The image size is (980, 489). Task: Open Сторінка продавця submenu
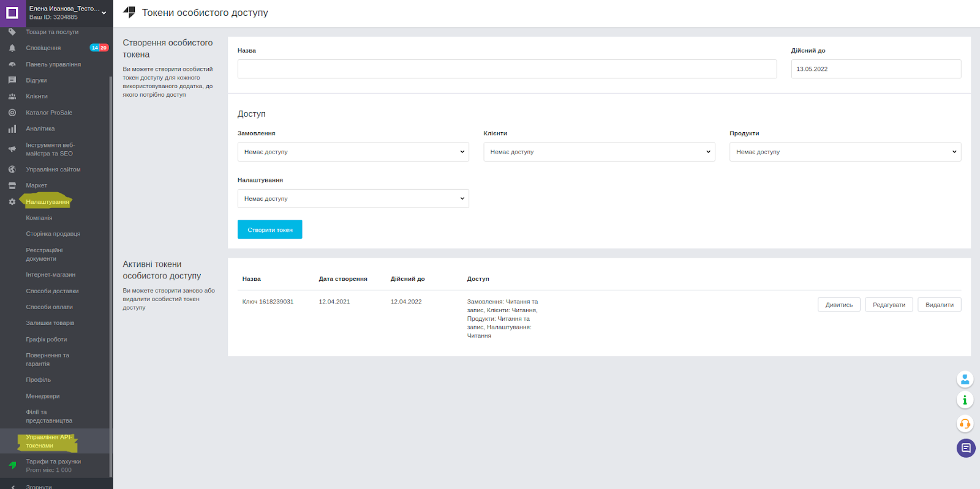53,234
